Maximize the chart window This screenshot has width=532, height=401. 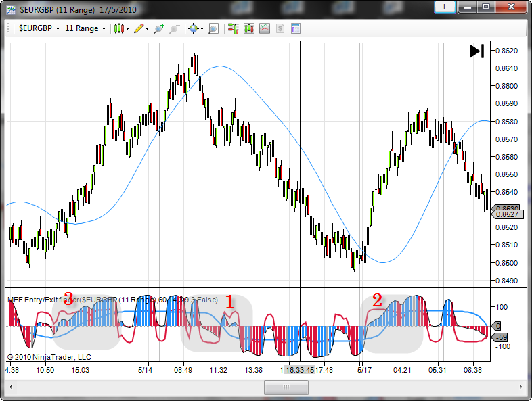[x=486, y=7]
